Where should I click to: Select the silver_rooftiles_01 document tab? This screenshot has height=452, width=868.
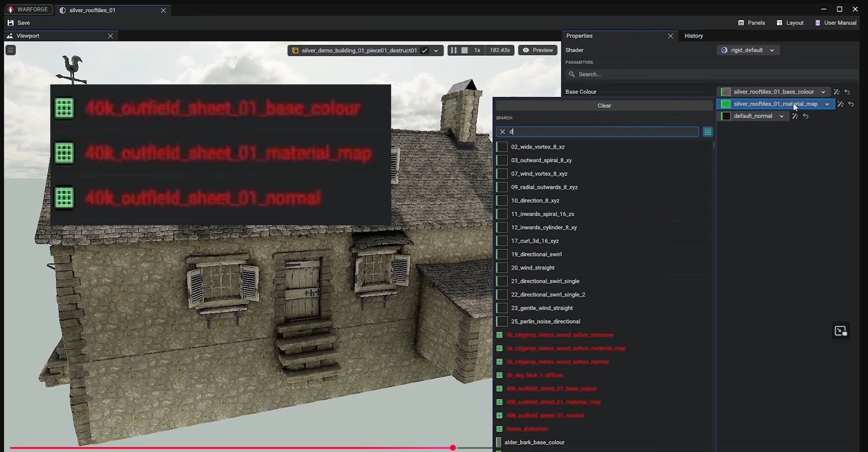click(93, 10)
